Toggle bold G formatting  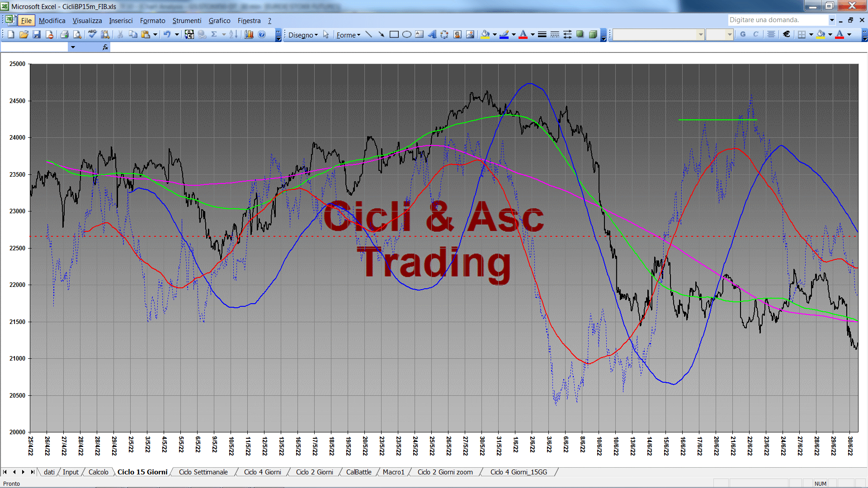pyautogui.click(x=743, y=34)
